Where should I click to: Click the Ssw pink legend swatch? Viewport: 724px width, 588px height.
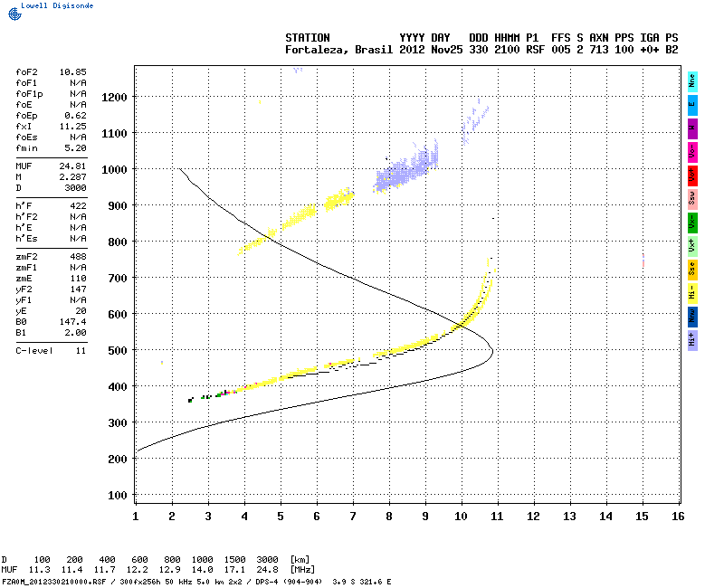point(691,199)
